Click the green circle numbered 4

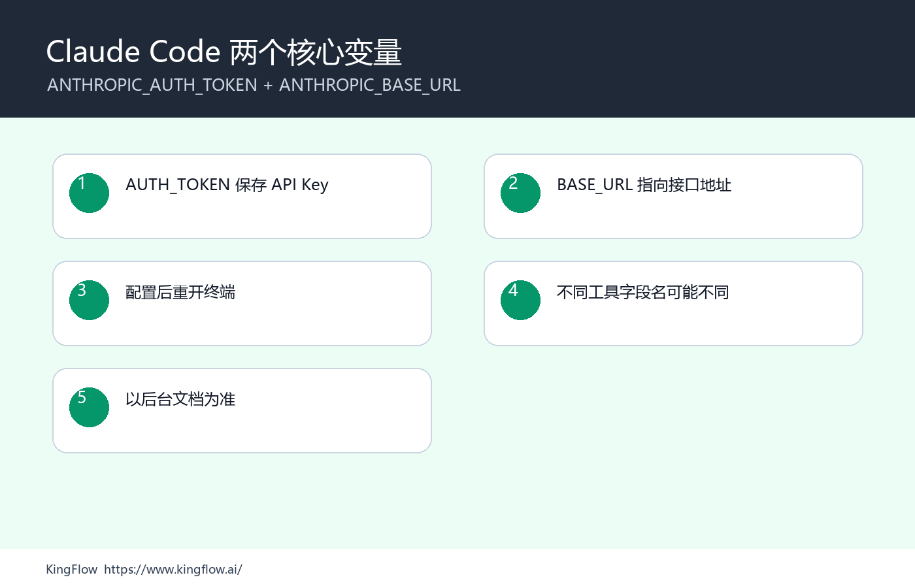[520, 300]
